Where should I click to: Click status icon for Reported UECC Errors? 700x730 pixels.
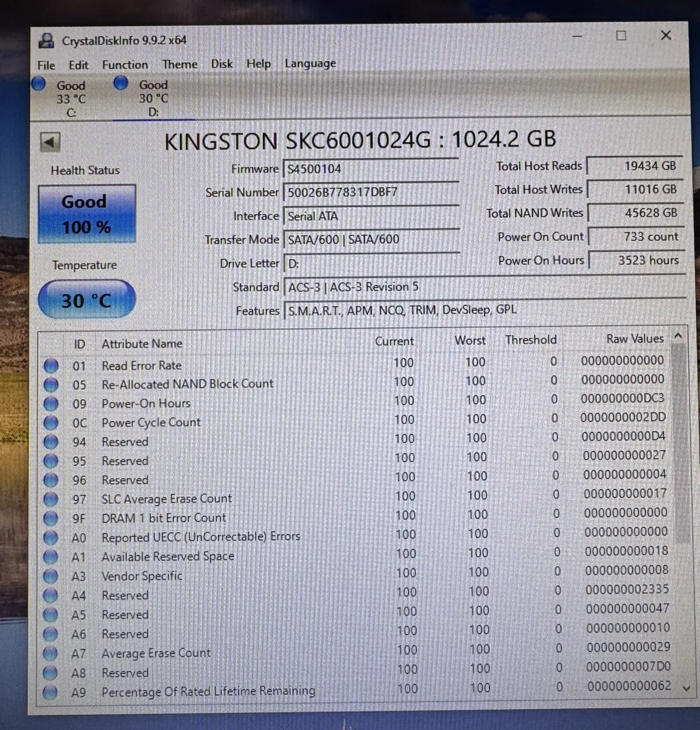pyautogui.click(x=51, y=538)
